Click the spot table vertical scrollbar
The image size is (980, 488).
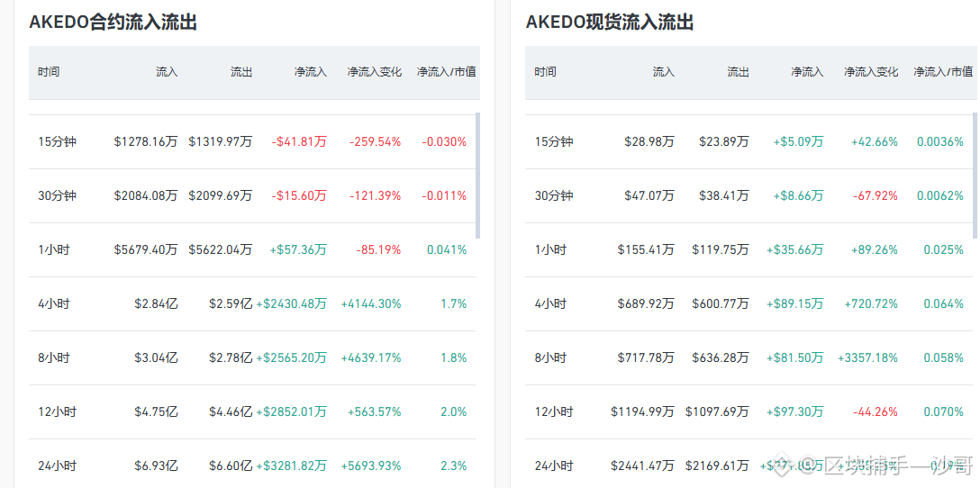point(975,176)
